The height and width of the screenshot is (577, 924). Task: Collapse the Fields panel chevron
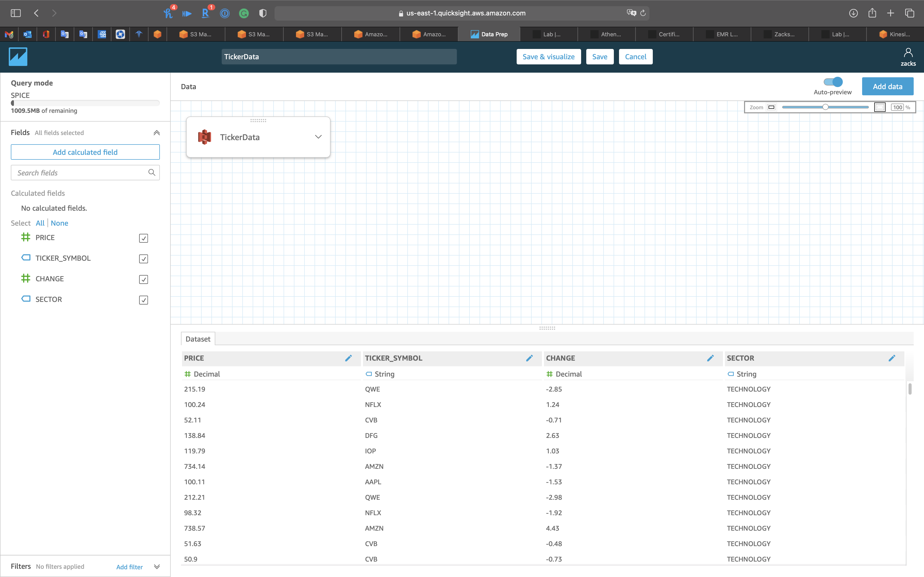pyautogui.click(x=156, y=133)
